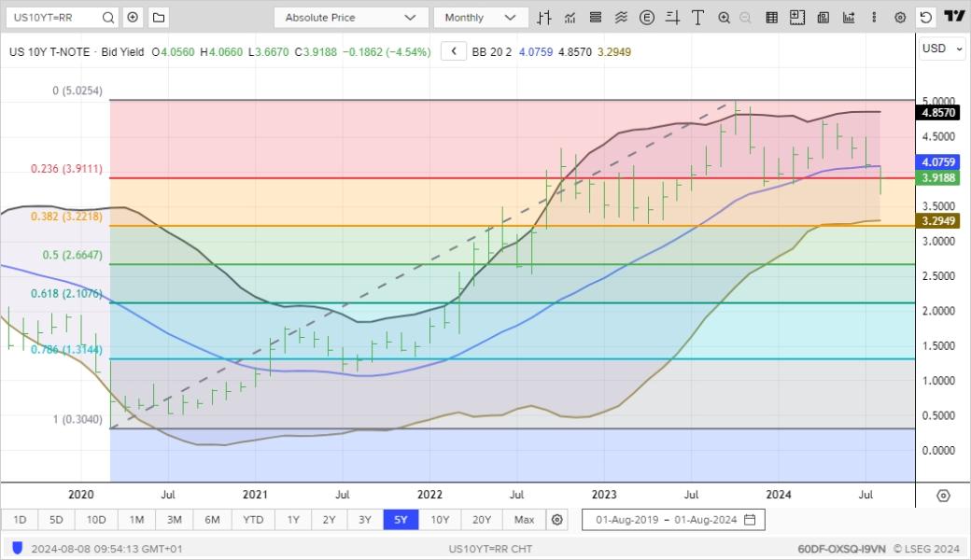The width and height of the screenshot is (971, 560).
Task: Click the highlighted 5Y range button
Action: pyautogui.click(x=401, y=520)
